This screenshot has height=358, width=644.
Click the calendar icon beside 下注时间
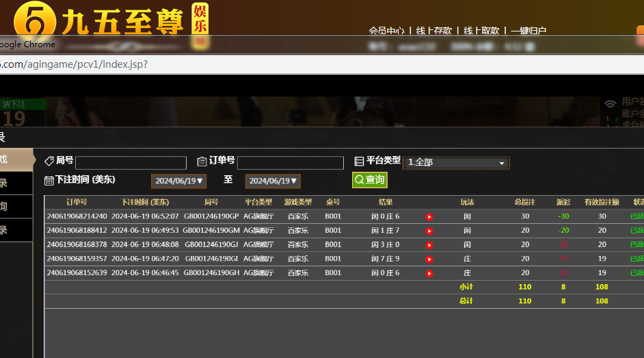49,181
